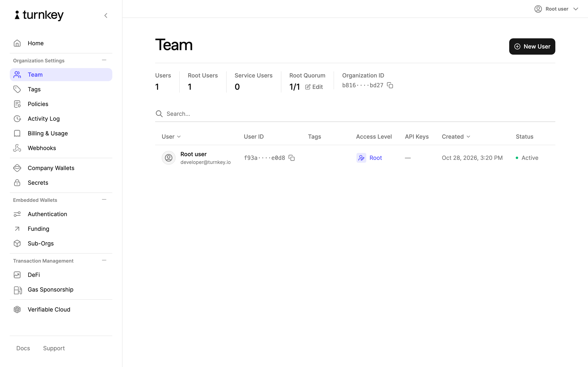Click the Sub-Orgs cube icon
This screenshot has height=367, width=588.
17,243
